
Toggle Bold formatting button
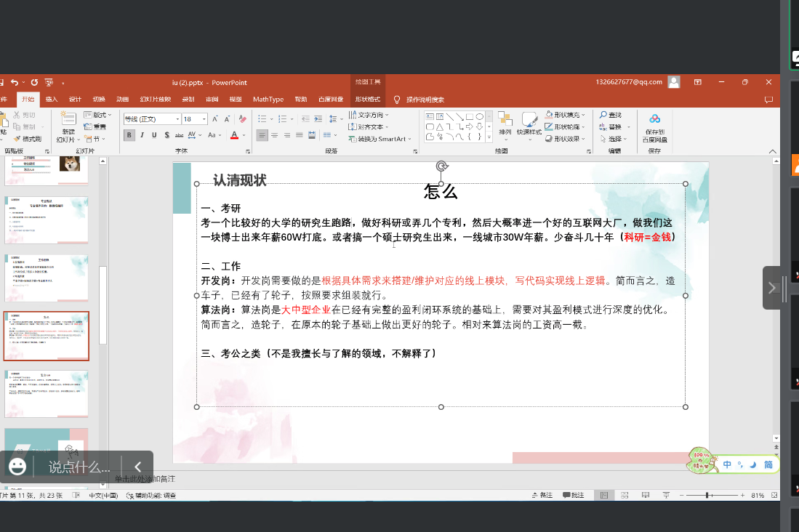(x=129, y=135)
